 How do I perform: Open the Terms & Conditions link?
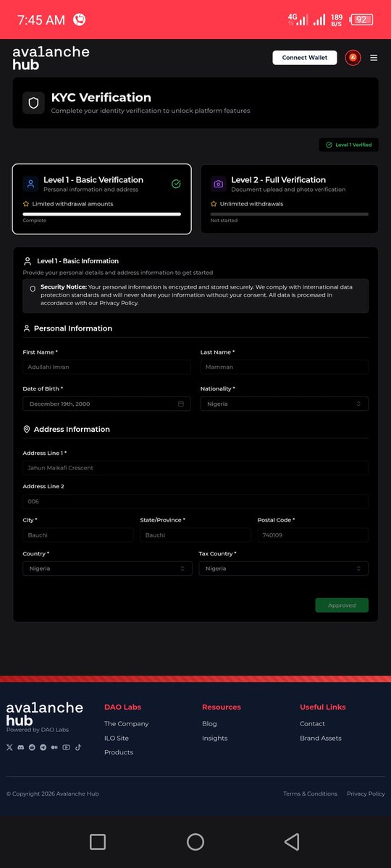pyautogui.click(x=310, y=793)
